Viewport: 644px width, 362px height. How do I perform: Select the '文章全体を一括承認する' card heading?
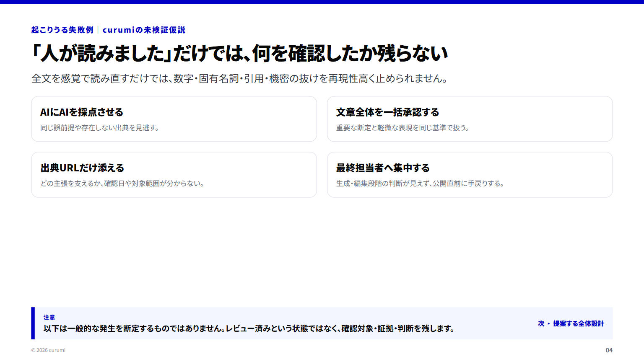click(x=387, y=112)
